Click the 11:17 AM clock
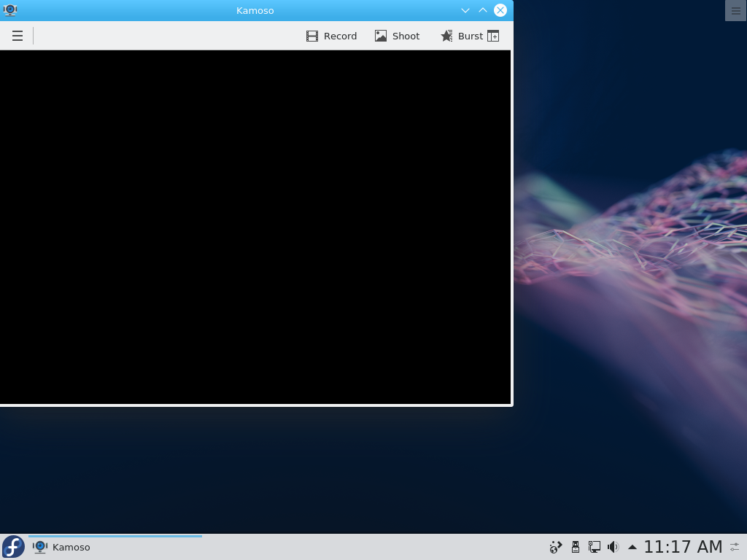 coord(683,547)
